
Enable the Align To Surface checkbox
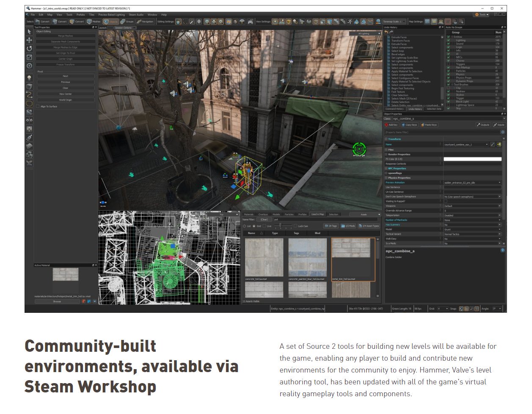[x=38, y=107]
